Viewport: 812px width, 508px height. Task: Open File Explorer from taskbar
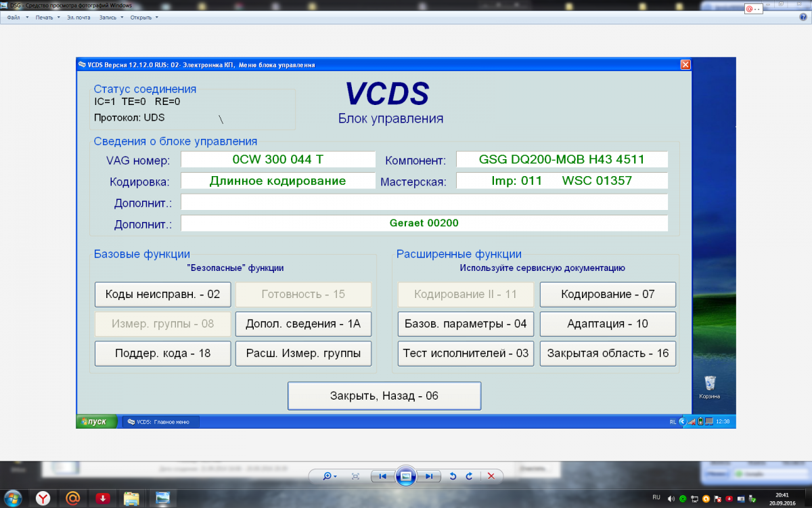(132, 499)
